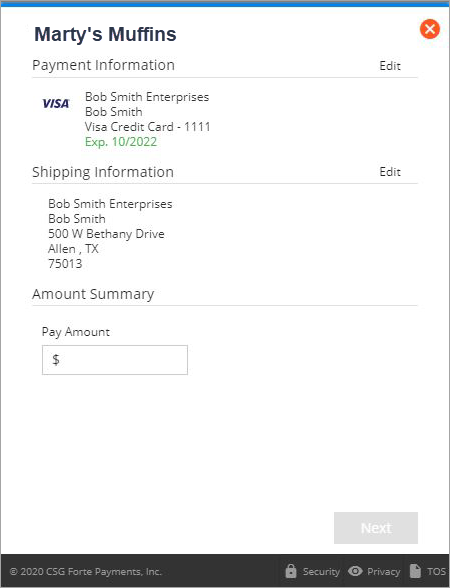
Task: Click the padlock Security icon
Action: [291, 570]
